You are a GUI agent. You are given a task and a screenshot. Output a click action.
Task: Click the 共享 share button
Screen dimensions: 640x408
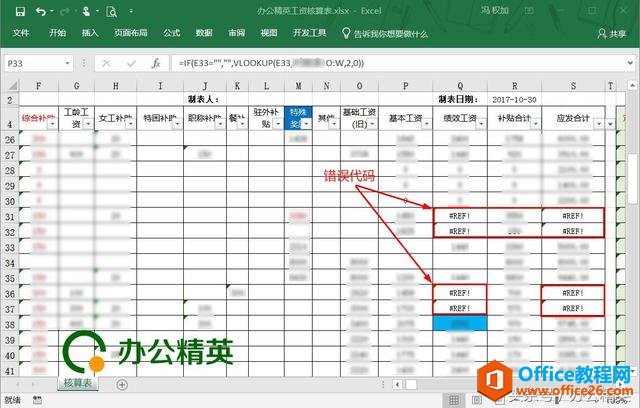click(612, 34)
